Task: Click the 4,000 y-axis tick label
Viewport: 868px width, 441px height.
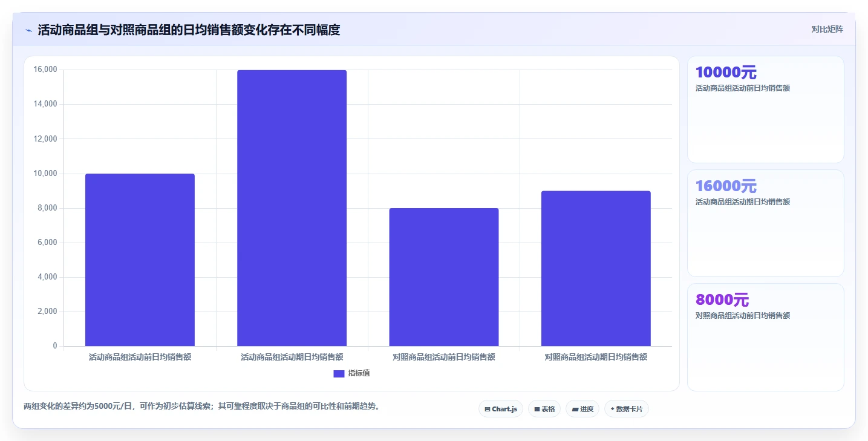Action: coord(47,277)
